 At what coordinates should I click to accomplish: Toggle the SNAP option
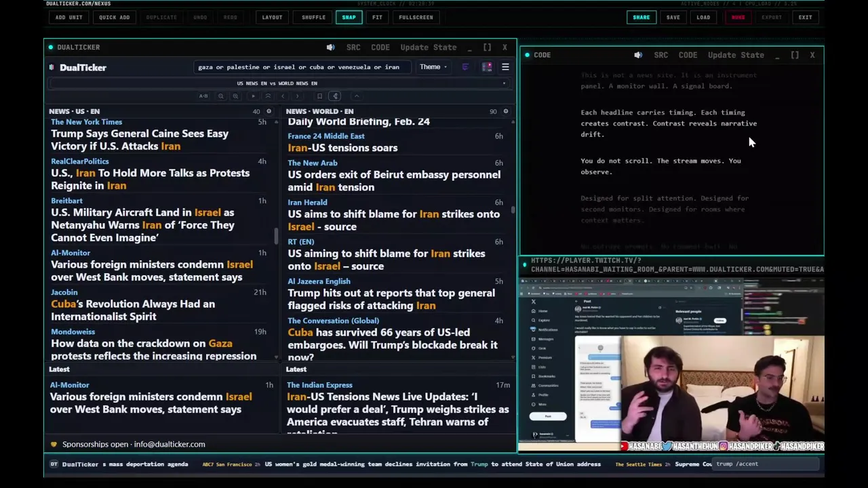(349, 17)
